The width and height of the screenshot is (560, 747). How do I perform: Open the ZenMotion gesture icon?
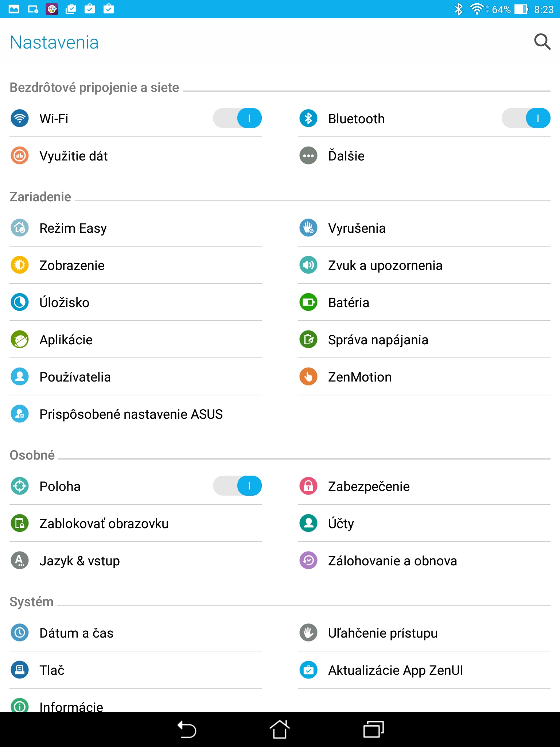308,377
